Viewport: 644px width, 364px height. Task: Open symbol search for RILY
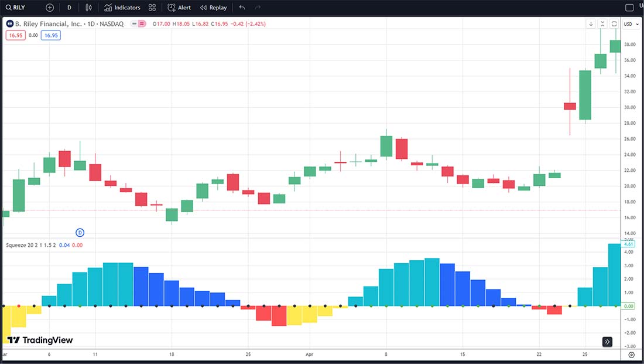click(15, 8)
